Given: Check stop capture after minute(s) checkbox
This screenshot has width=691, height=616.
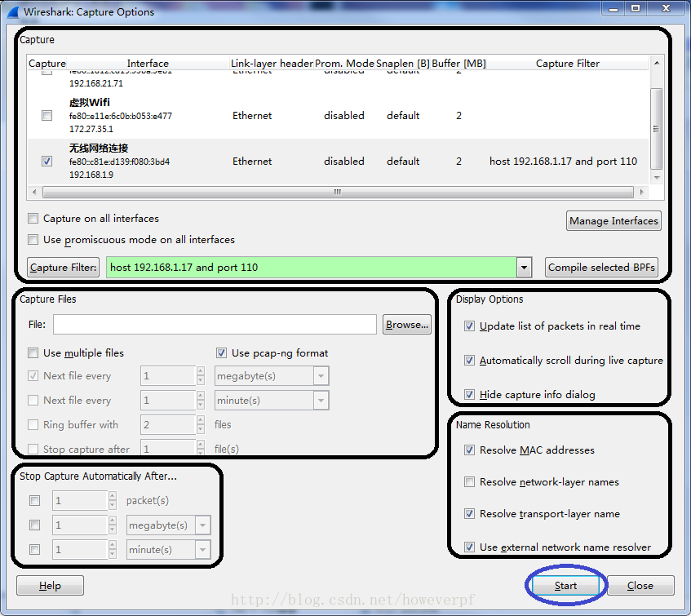Looking at the screenshot, I should [x=35, y=549].
